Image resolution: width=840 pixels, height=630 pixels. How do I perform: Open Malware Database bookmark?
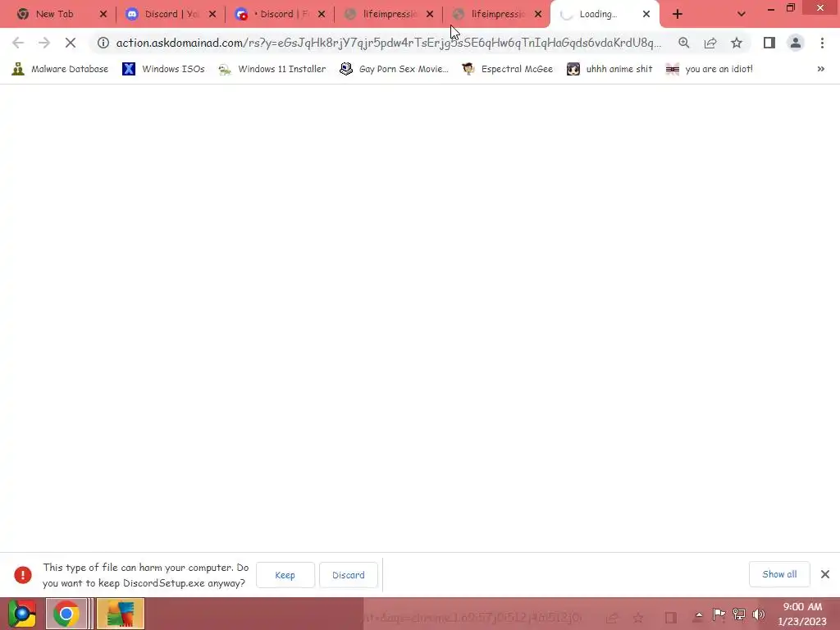pos(60,69)
